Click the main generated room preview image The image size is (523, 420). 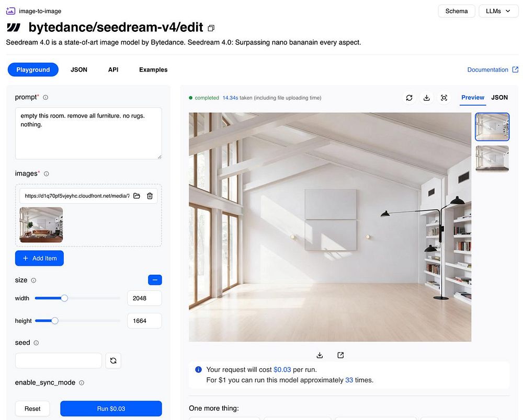coord(330,227)
